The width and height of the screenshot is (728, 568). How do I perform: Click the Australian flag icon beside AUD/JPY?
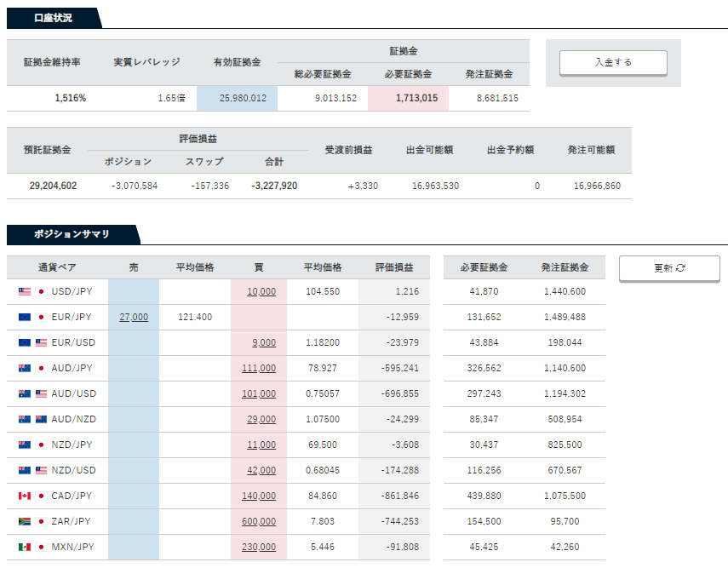[x=25, y=368]
